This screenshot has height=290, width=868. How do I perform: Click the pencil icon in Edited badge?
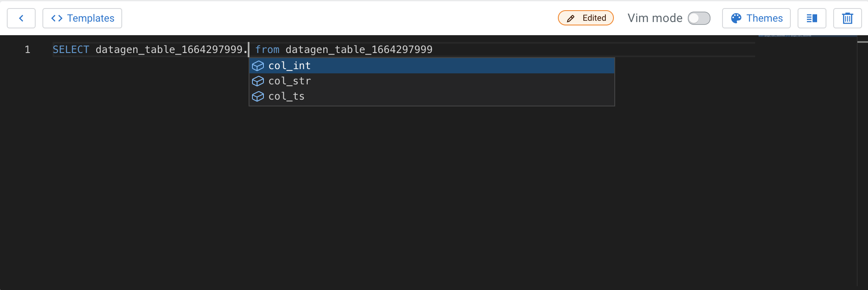click(571, 18)
